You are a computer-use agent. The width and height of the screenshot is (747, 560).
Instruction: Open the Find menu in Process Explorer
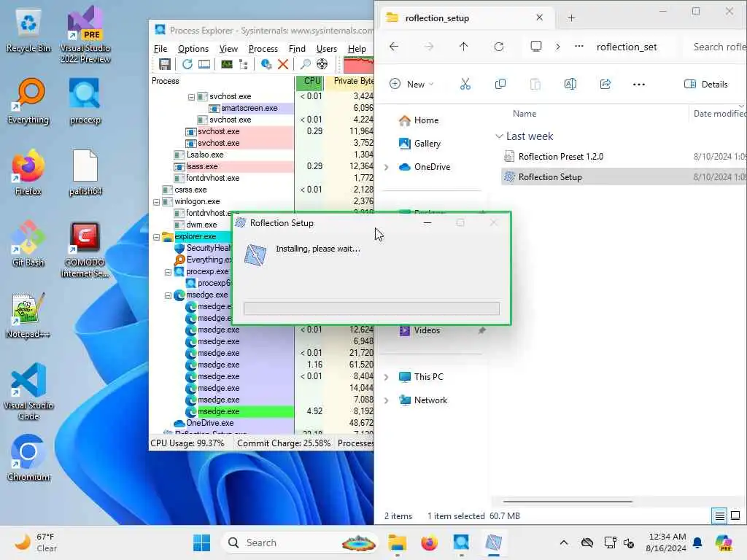(x=297, y=49)
